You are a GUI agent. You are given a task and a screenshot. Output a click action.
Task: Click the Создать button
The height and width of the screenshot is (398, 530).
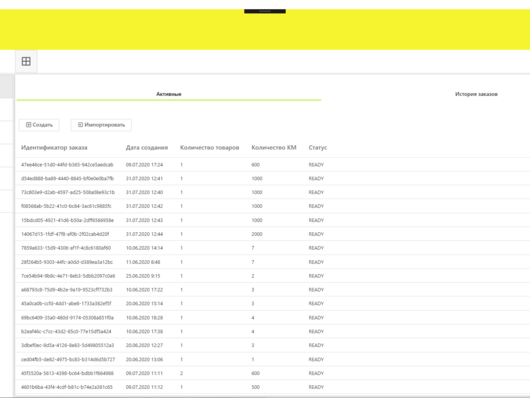point(39,125)
